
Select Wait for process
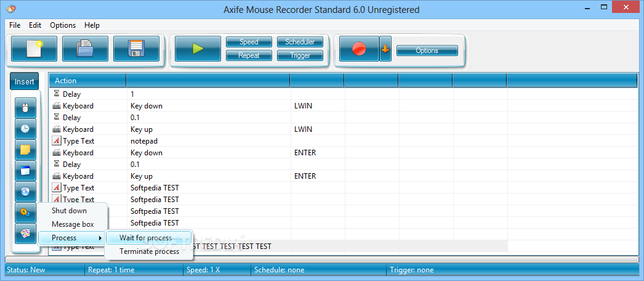pos(148,238)
